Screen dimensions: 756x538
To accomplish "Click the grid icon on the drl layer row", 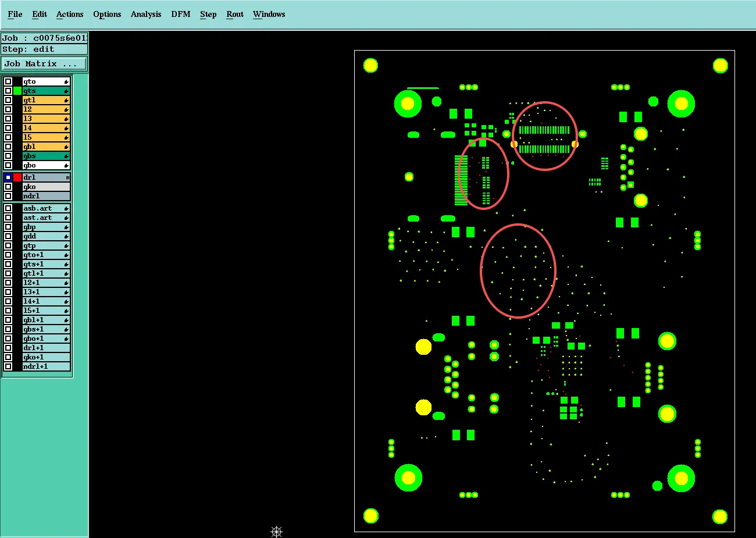I will (67, 177).
